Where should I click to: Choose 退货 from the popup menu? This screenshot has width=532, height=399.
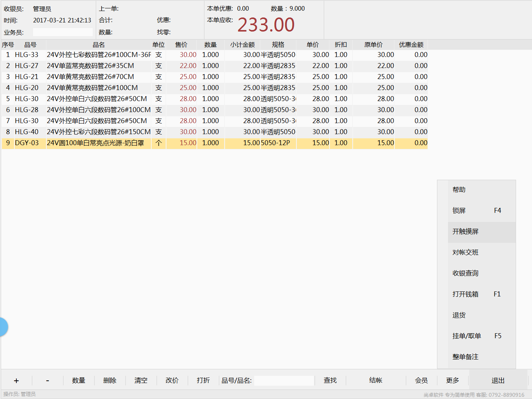point(459,315)
